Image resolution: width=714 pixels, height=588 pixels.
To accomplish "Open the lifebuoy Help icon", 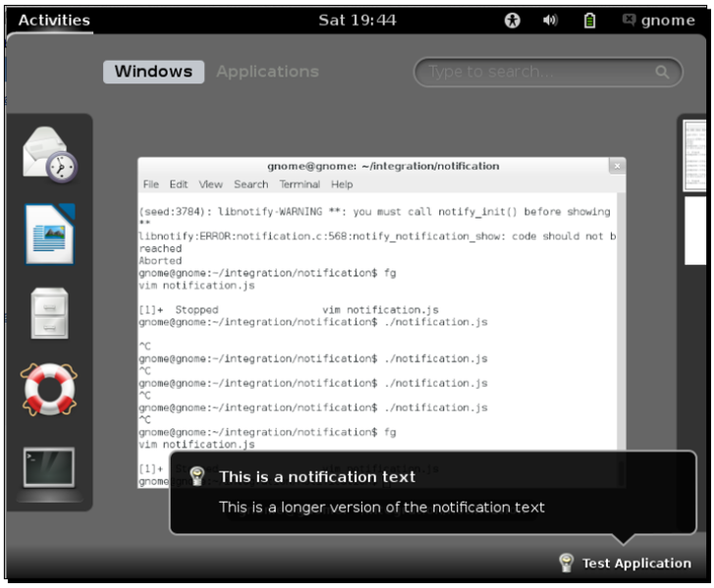I will 49,392.
